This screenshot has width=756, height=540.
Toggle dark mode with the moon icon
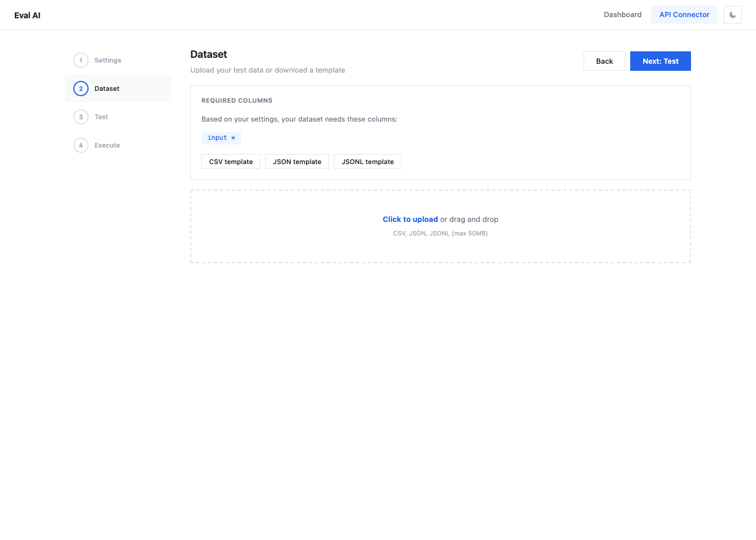pos(732,14)
